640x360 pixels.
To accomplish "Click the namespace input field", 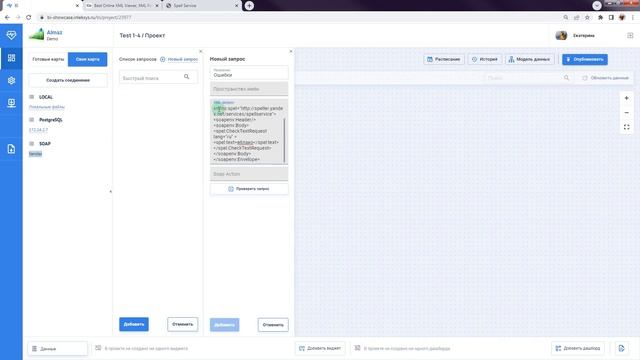I will pos(249,89).
